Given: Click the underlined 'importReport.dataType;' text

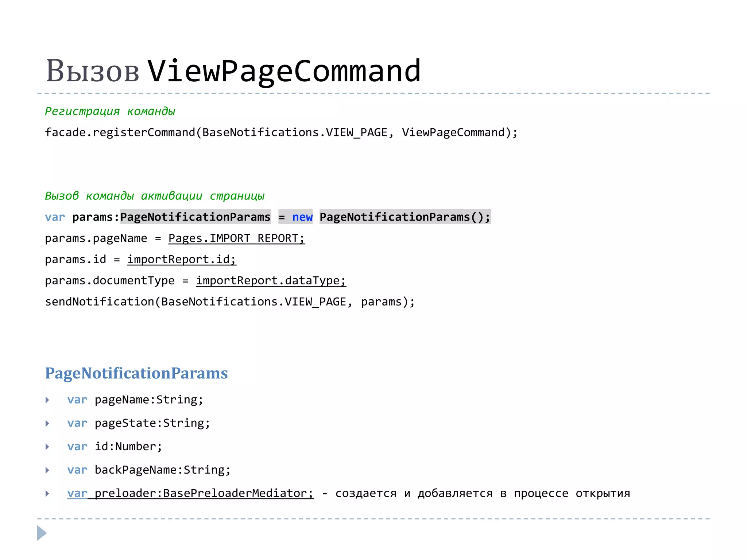Looking at the screenshot, I should coord(271,281).
